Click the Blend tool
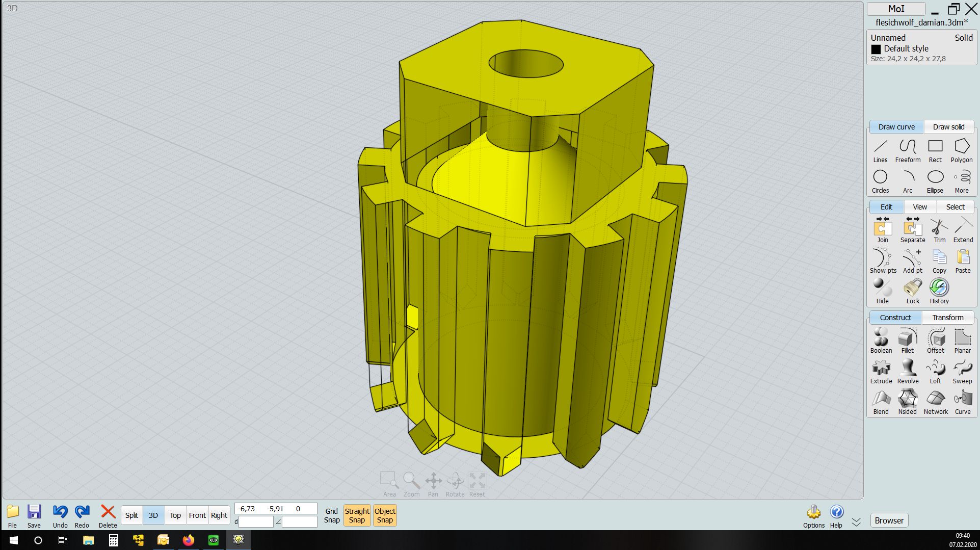 (881, 402)
